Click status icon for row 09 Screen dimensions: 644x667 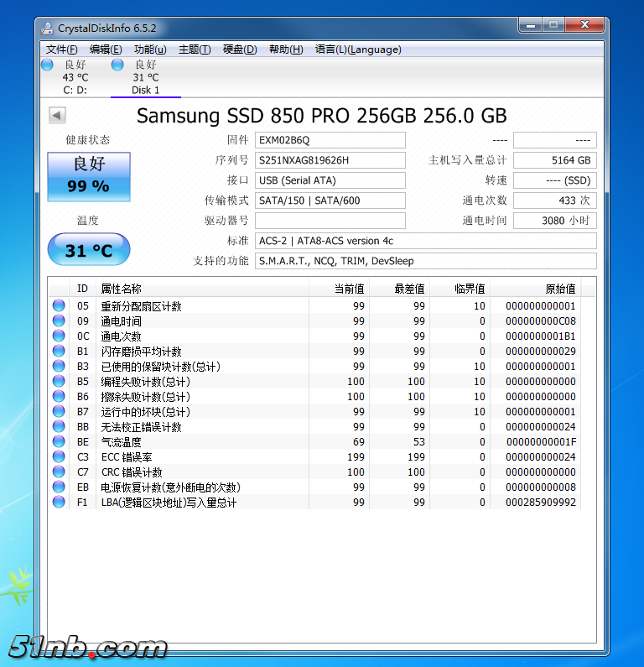pos(59,320)
